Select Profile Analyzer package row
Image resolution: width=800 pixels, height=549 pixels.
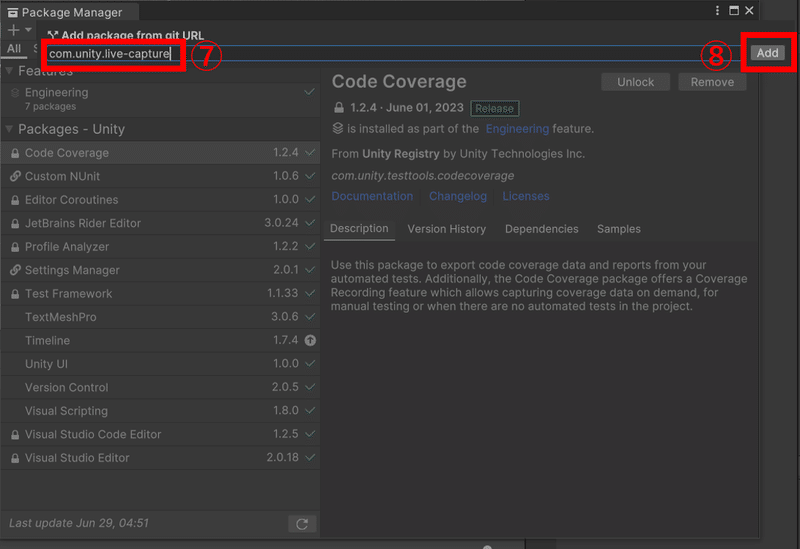coord(160,246)
